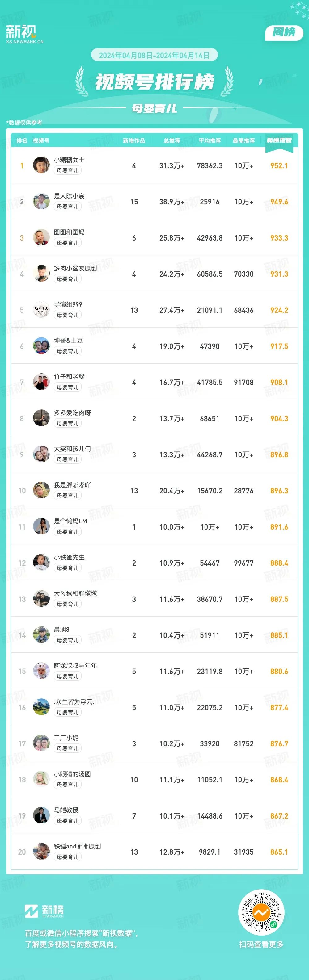The width and height of the screenshot is (309, 980).
Task: Open the avatar of 小糖糖女士
Action: tap(41, 165)
